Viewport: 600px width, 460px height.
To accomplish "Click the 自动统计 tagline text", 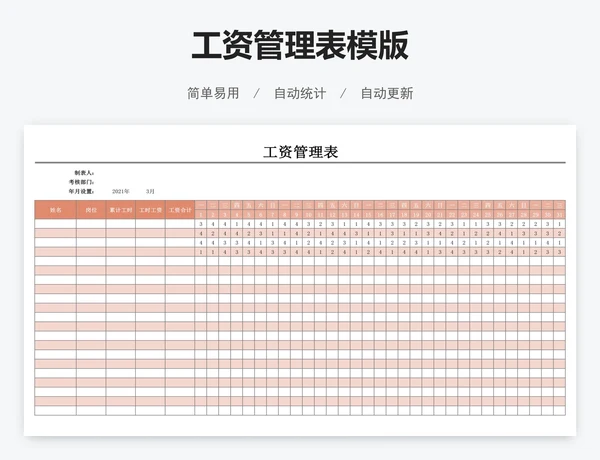I will click(x=300, y=93).
